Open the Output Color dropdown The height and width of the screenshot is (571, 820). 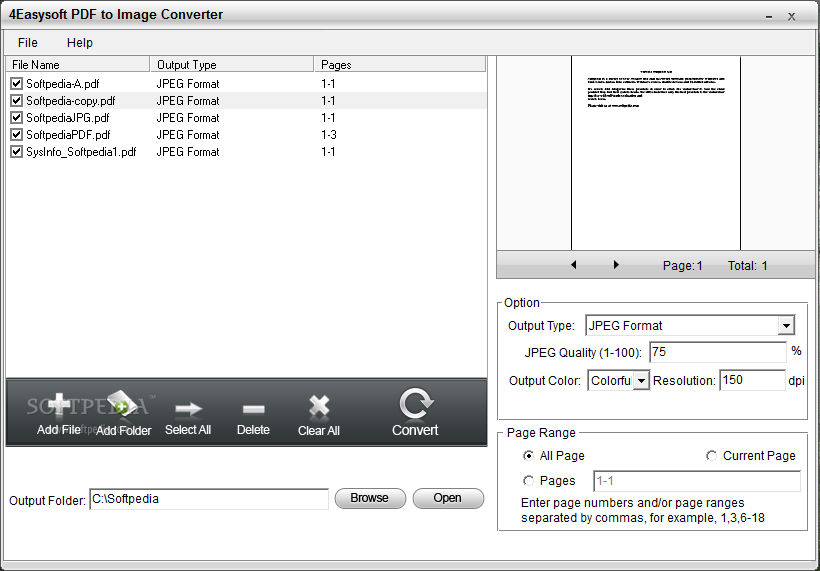pos(641,381)
